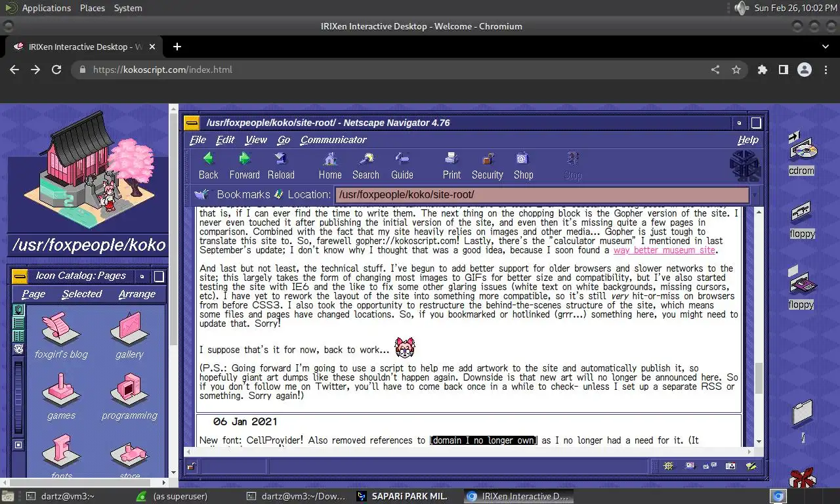This screenshot has height=504, width=840.
Task: Switch Icon Catalog to large icon view
Action: click(x=18, y=309)
